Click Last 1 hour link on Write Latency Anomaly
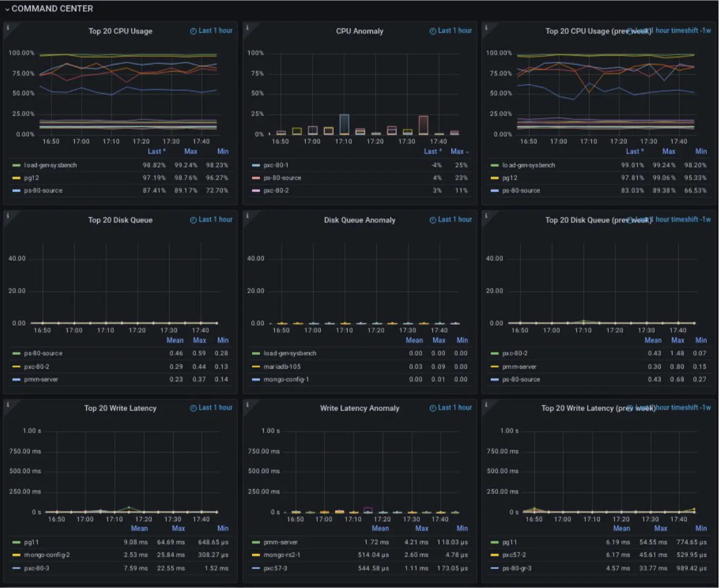Screen dimensions: 719x588 point(455,408)
